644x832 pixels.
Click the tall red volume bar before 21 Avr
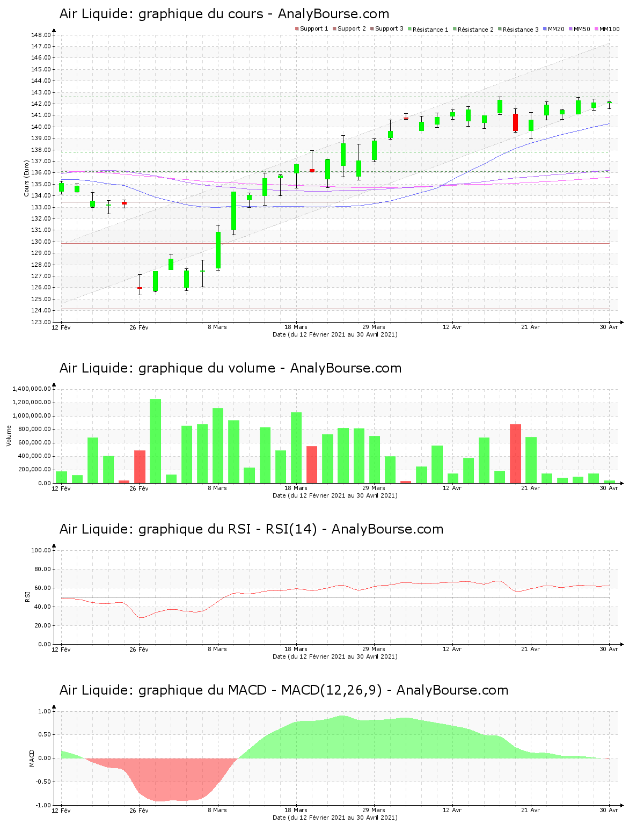coord(515,454)
